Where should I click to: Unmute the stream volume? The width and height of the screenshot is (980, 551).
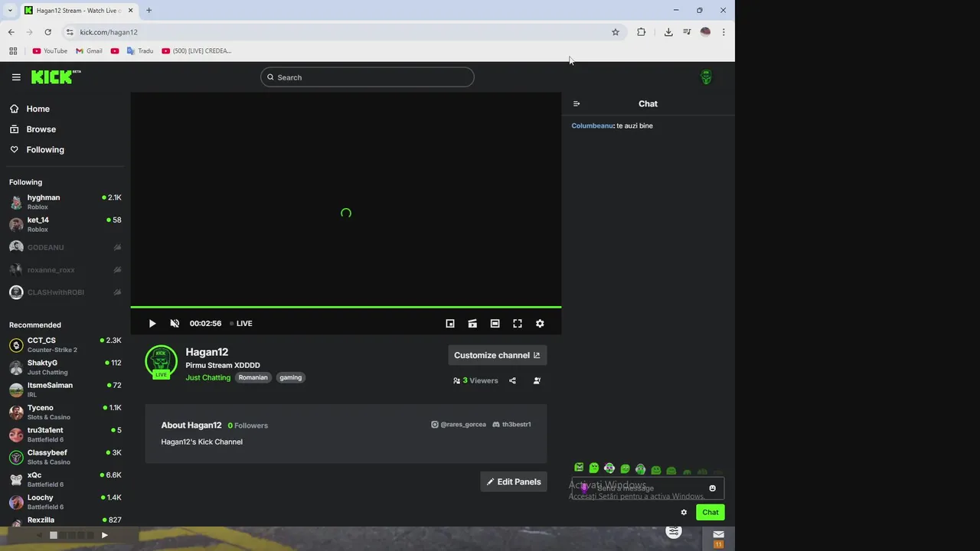pos(175,324)
